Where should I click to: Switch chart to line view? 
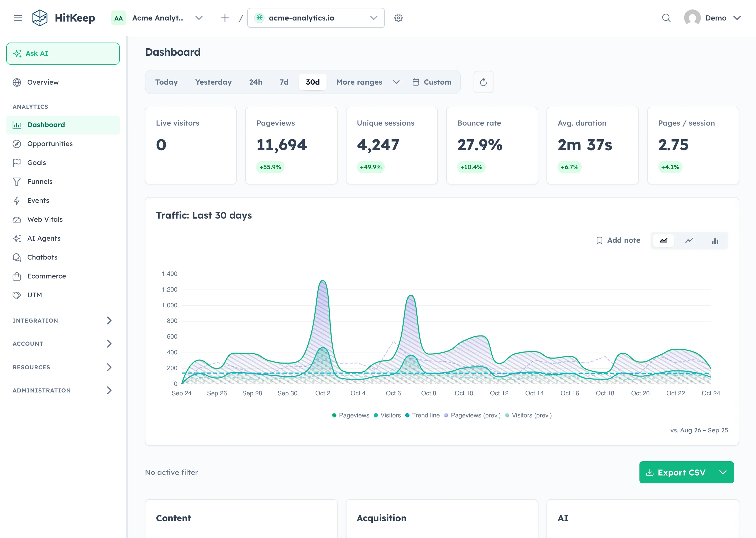689,241
